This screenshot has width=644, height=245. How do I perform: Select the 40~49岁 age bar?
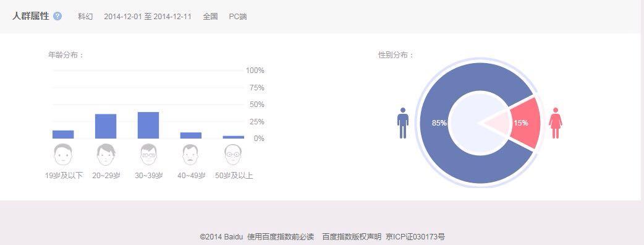tap(191, 135)
